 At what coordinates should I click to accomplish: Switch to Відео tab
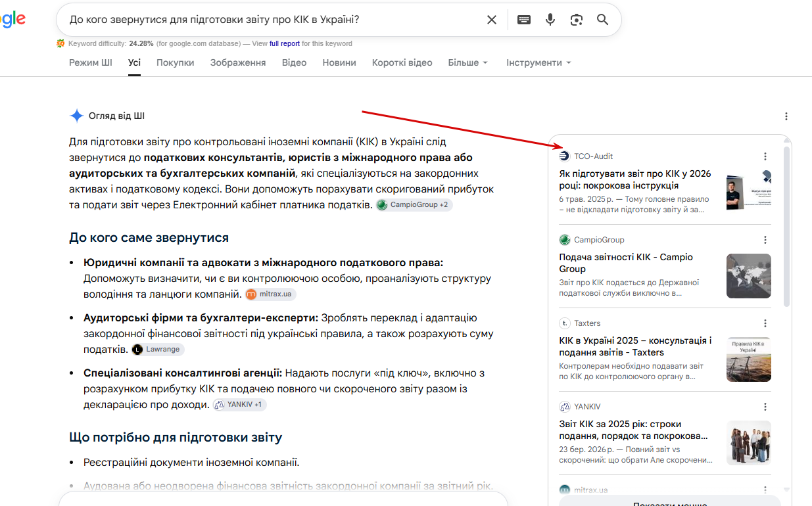(295, 62)
